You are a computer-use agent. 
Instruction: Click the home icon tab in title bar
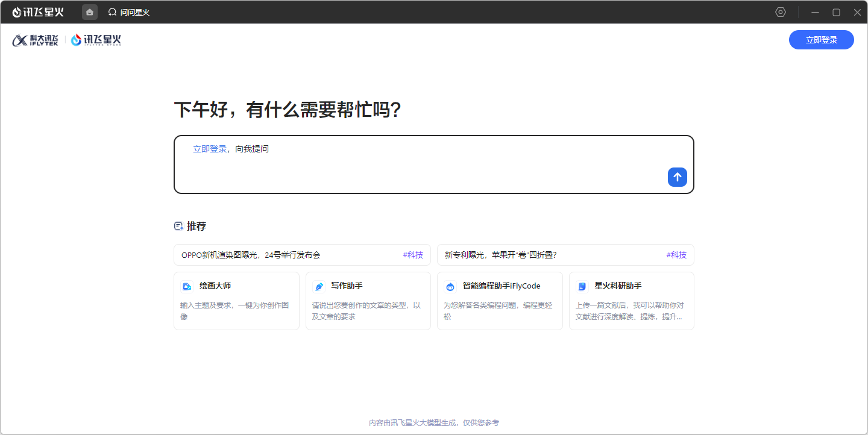click(x=90, y=12)
